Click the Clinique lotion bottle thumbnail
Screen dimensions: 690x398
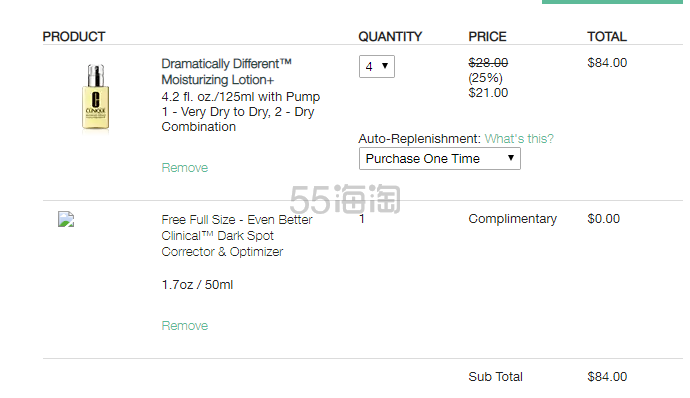[95, 97]
